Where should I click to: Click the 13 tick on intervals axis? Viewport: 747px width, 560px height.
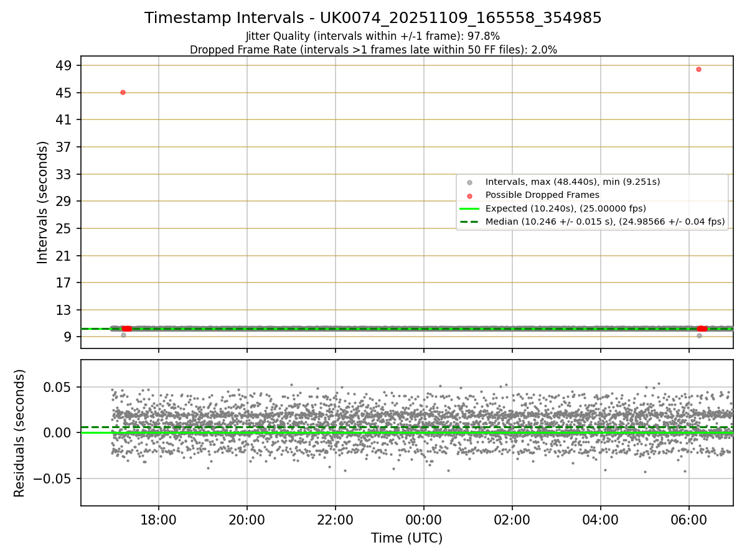coord(65,310)
